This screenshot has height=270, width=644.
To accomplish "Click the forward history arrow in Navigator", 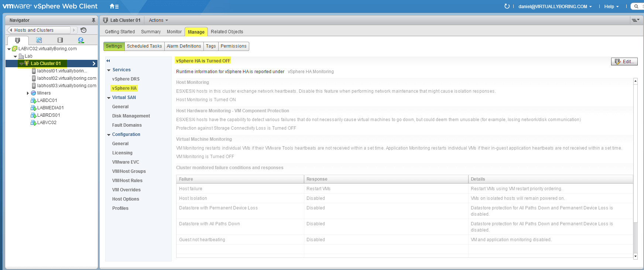I will click(74, 30).
